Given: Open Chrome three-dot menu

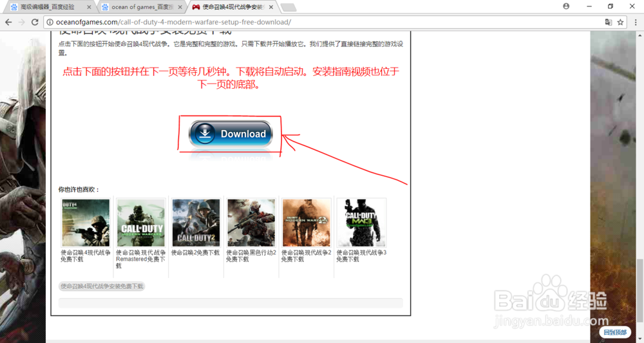Looking at the screenshot, I should [x=636, y=22].
